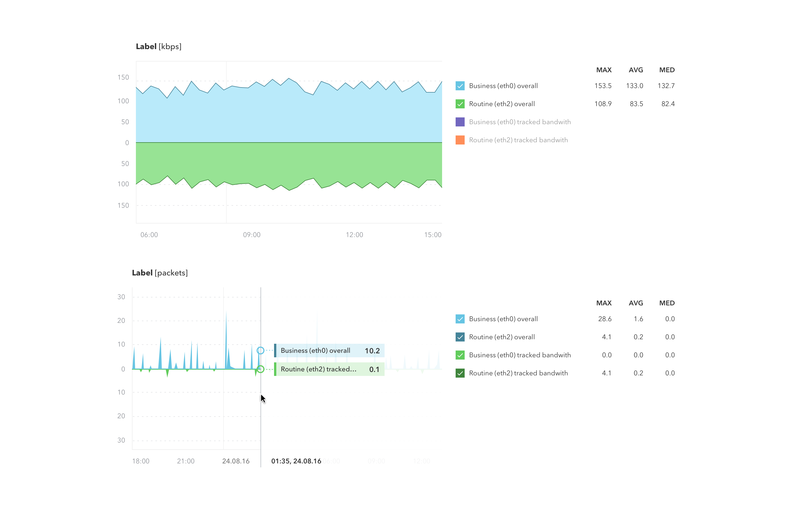Click the 153.5 max value
This screenshot has height=508, width=812.
coord(603,86)
